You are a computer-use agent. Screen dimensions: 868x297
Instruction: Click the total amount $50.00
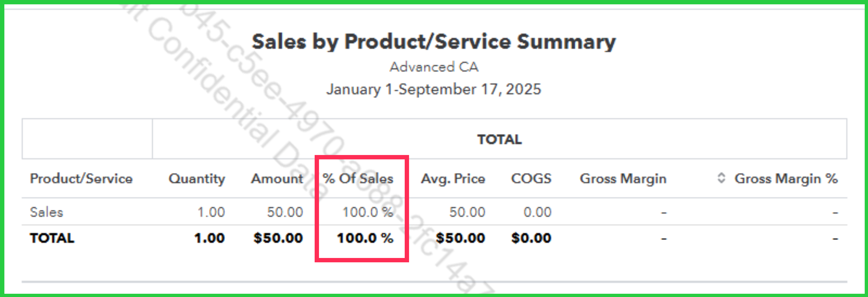[x=278, y=238]
